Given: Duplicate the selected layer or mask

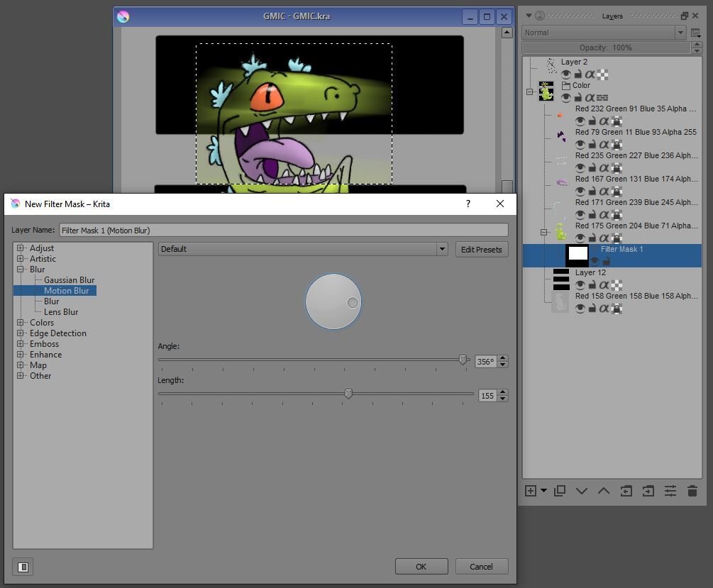Looking at the screenshot, I should click(x=560, y=491).
